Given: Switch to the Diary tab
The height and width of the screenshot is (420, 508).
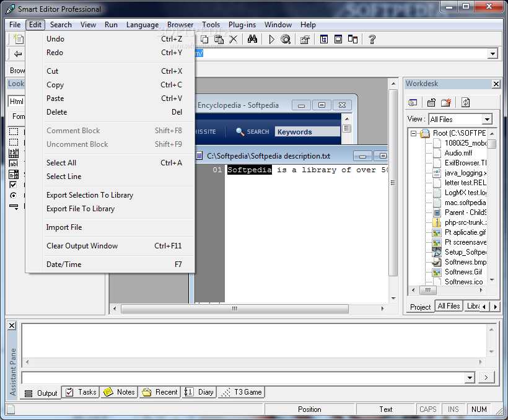Looking at the screenshot, I should 199,392.
